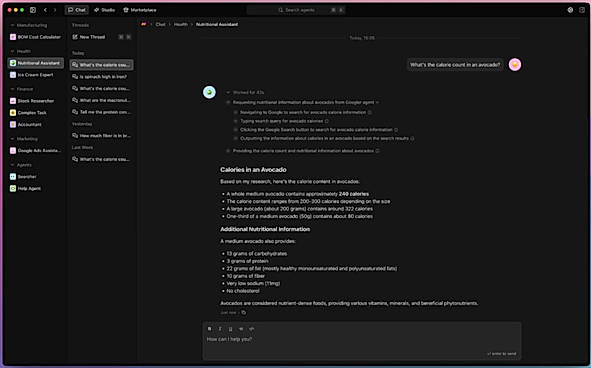
Task: Click the Ice Cream Expert icon
Action: 13,75
